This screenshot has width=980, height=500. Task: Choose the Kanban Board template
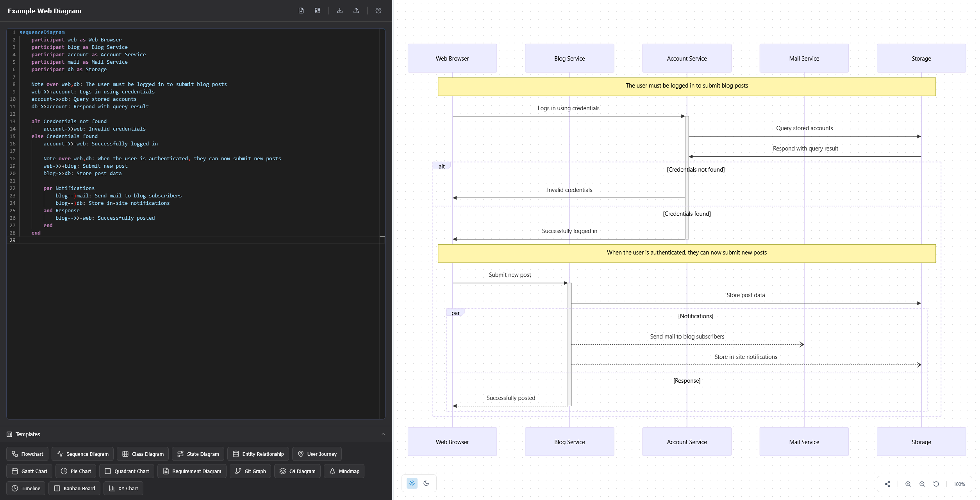tap(75, 488)
